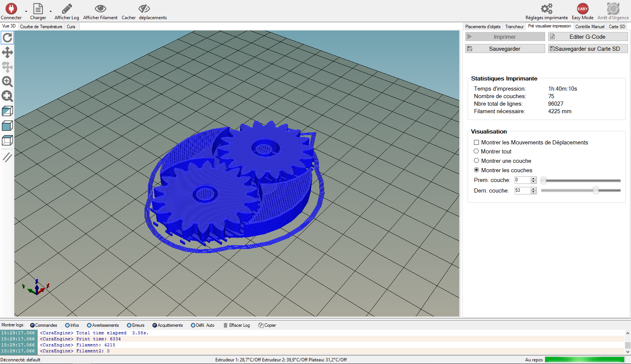The width and height of the screenshot is (631, 364).
Task: Toggle Infos log filter
Action: 72,325
